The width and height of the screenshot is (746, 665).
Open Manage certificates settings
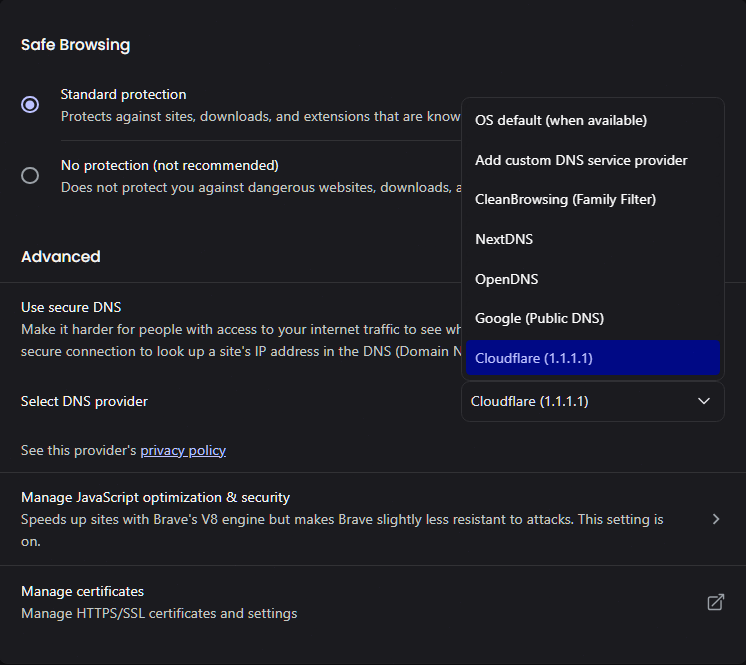click(x=82, y=591)
